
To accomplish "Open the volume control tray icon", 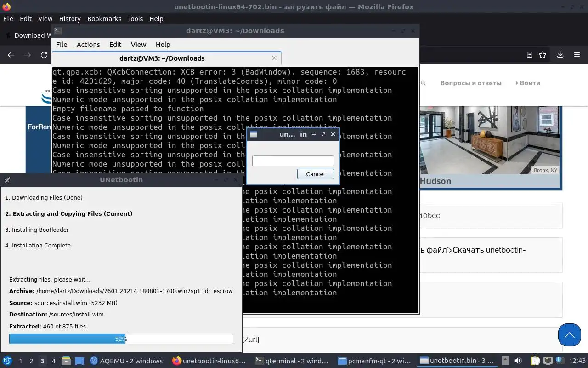I will [518, 361].
